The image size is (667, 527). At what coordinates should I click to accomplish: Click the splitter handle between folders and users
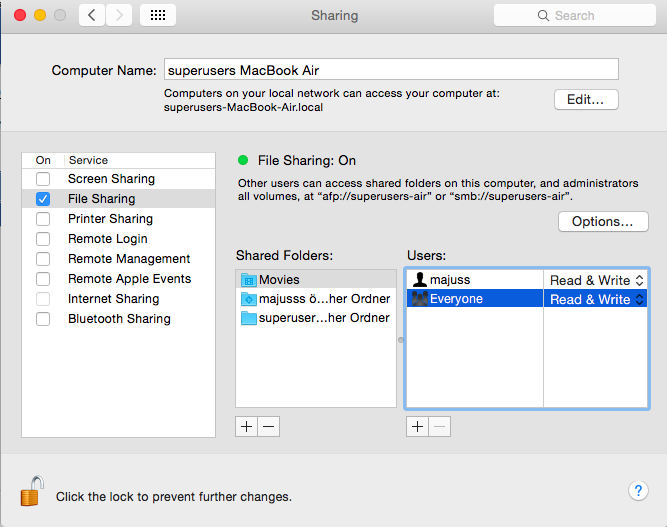pos(401,340)
